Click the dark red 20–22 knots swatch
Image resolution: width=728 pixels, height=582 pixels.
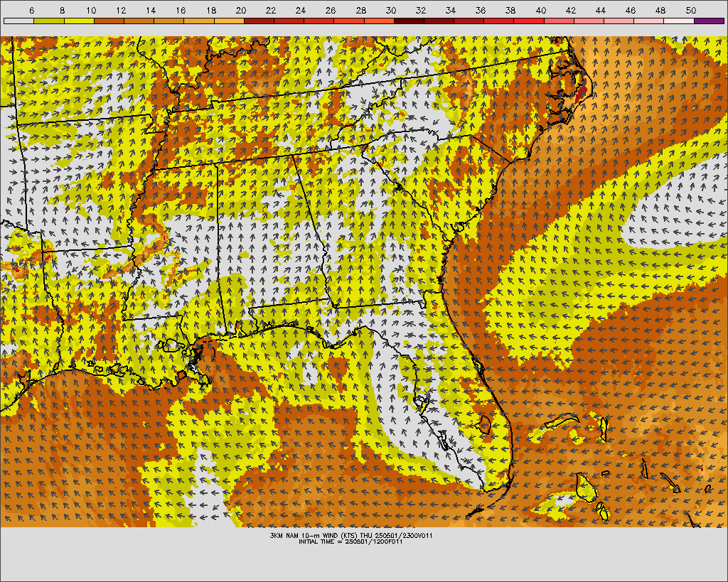click(x=259, y=21)
